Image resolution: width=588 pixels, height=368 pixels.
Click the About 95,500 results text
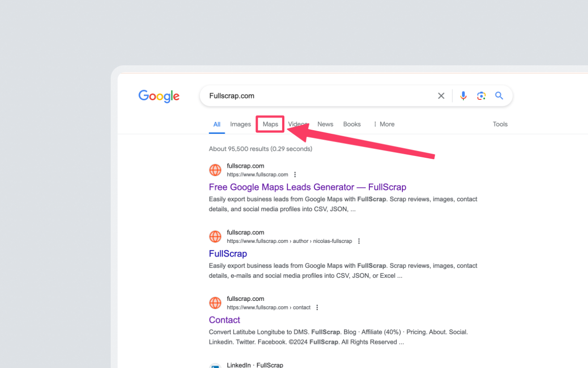click(260, 149)
